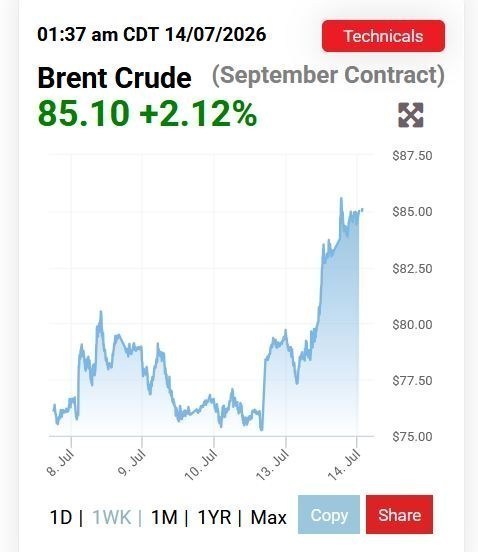
Task: Click the 85.10 price value
Action: [x=84, y=113]
